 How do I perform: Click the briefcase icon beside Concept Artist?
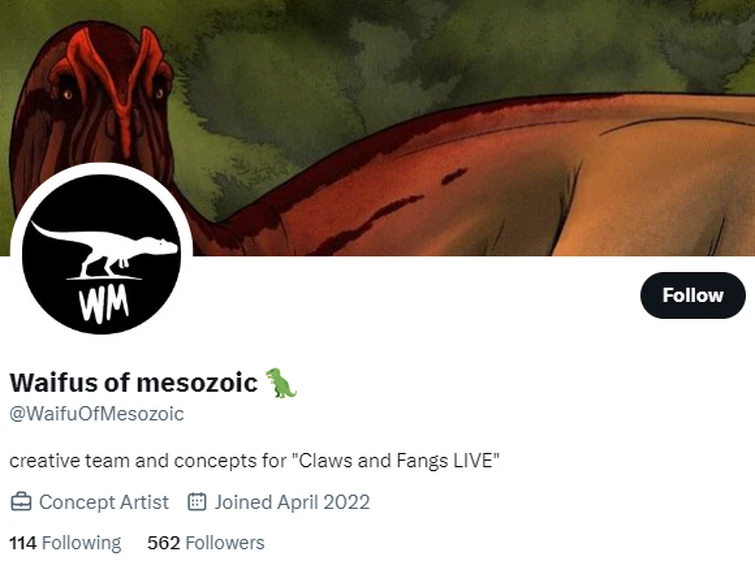pyautogui.click(x=20, y=502)
